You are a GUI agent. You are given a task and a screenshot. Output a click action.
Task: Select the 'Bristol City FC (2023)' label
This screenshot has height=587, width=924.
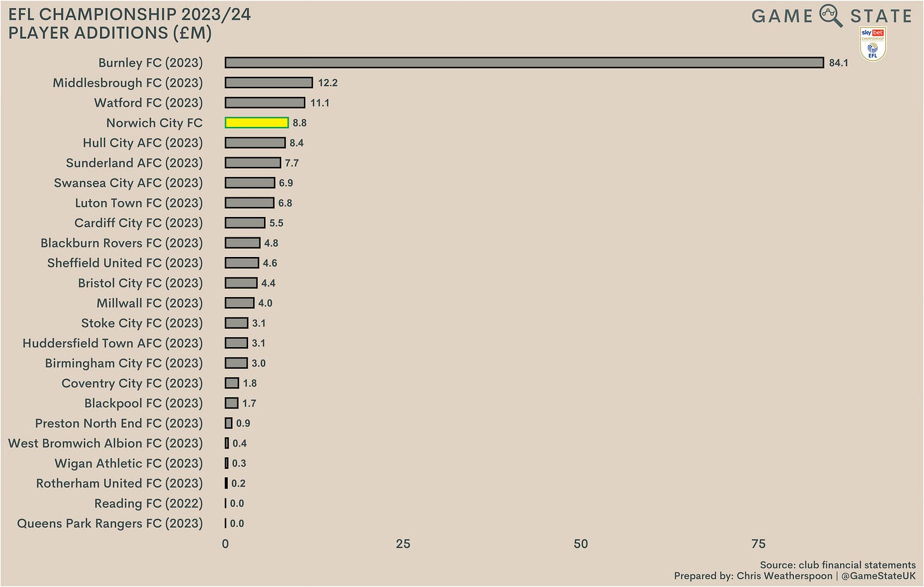140,283
